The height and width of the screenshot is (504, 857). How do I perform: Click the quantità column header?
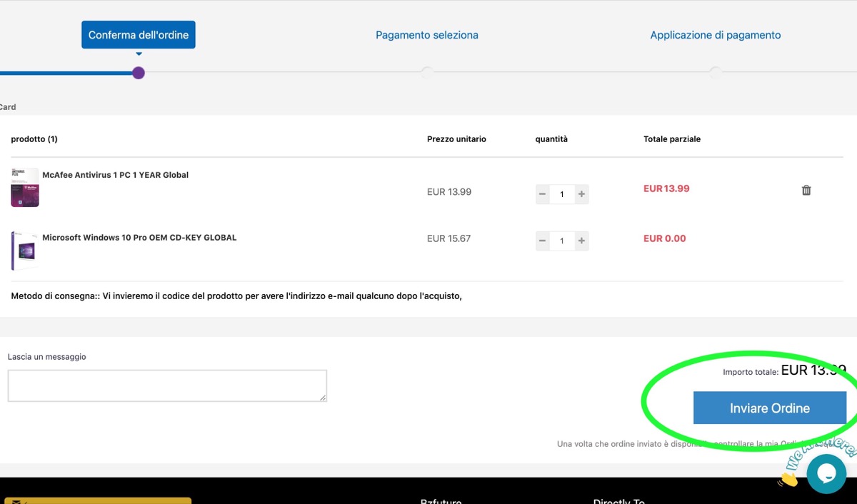click(x=551, y=139)
